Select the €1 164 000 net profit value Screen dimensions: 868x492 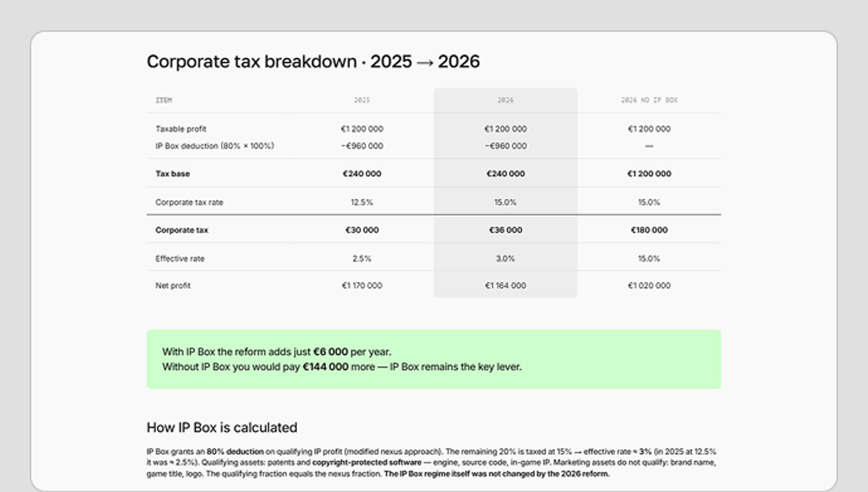coord(505,286)
